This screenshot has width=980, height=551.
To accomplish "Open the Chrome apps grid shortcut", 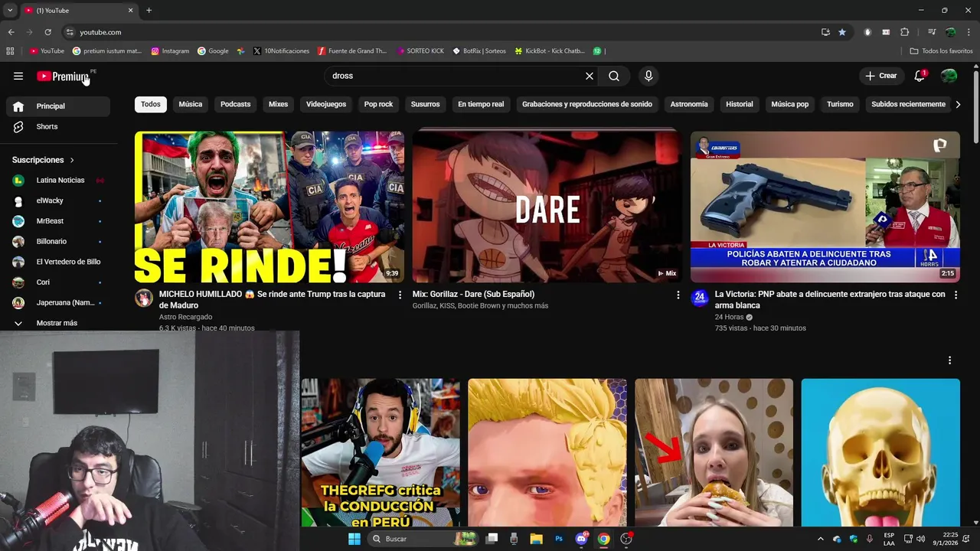I will click(x=10, y=51).
